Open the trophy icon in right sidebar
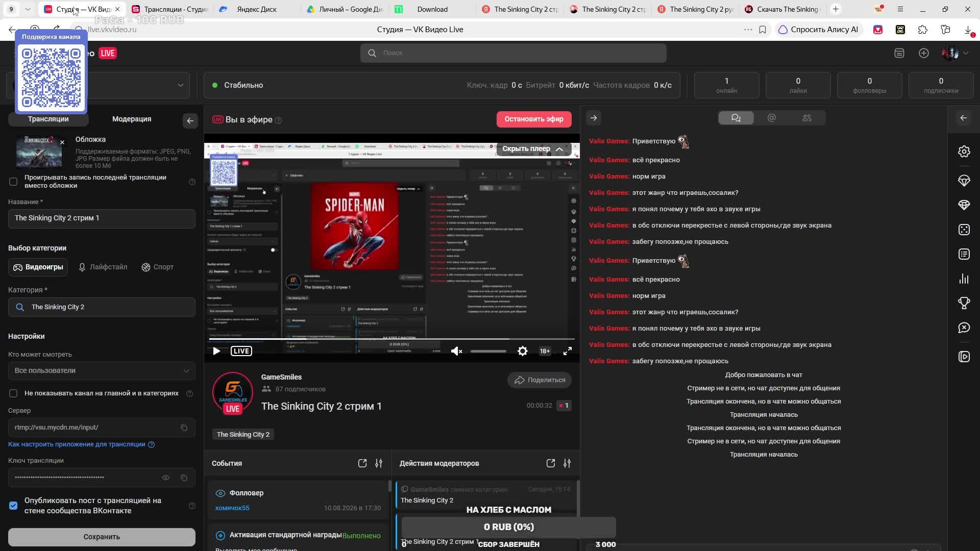 coord(964,303)
